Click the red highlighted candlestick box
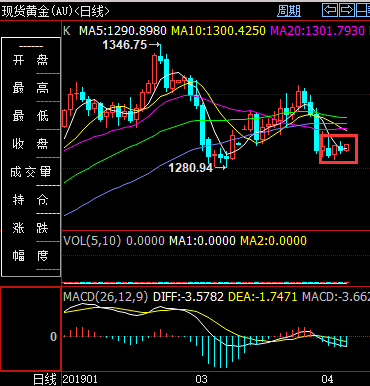This screenshot has height=386, width=370. coord(338,149)
